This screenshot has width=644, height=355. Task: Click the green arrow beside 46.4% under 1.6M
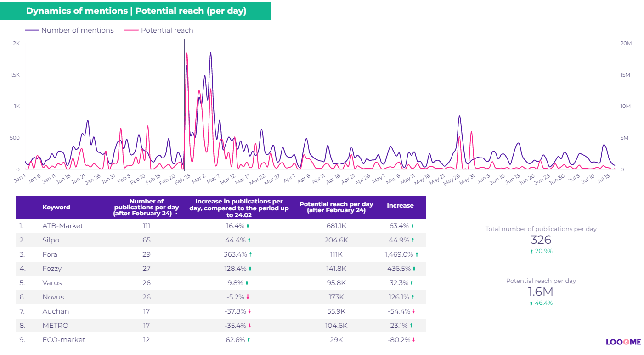pyautogui.click(x=531, y=304)
